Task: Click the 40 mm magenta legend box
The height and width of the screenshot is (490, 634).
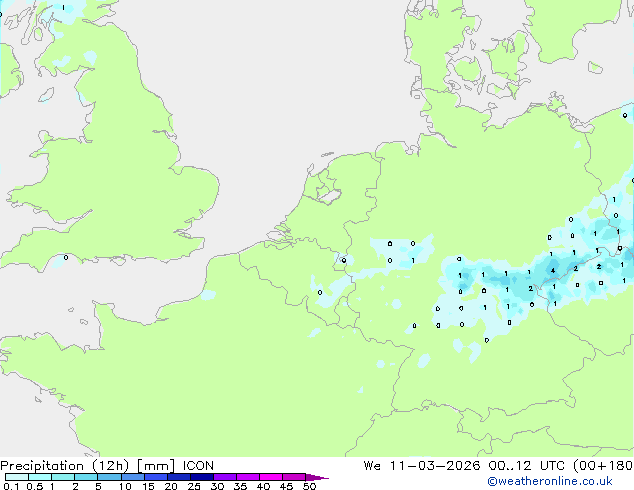Action: tap(271, 477)
